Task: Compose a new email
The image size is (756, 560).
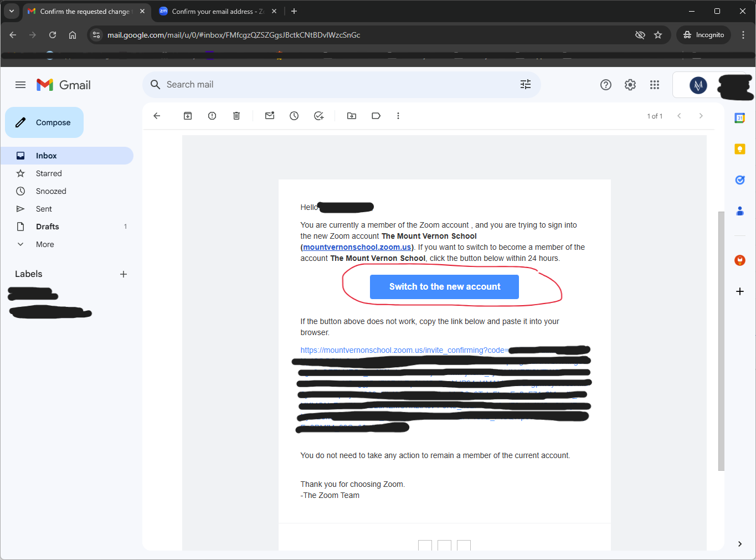Action: pos(44,122)
